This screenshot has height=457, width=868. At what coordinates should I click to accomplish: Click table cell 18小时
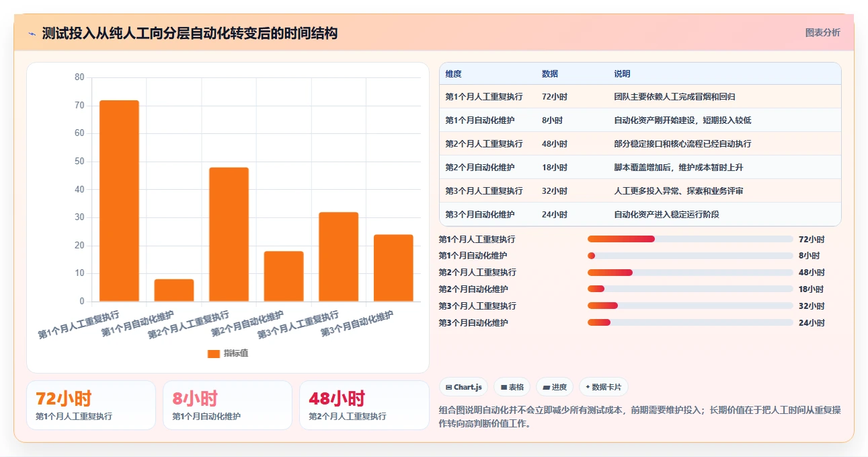coord(555,168)
